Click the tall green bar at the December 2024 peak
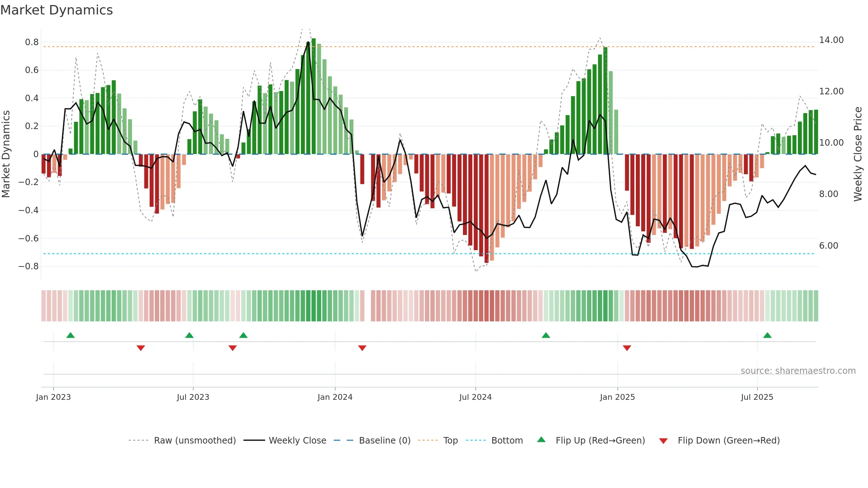 pyautogui.click(x=605, y=100)
